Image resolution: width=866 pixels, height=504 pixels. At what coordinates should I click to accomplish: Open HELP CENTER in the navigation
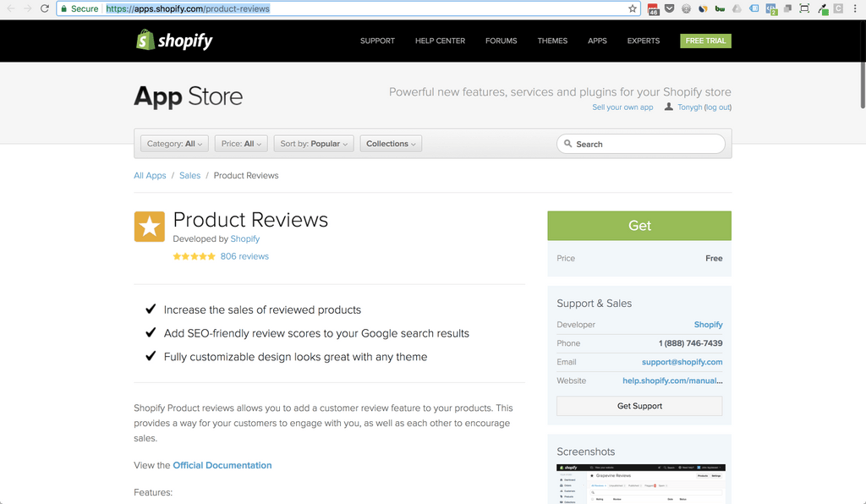440,41
